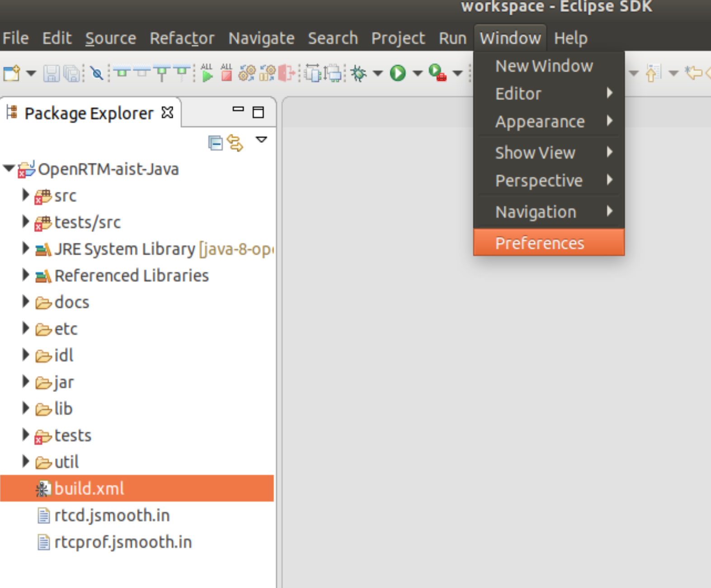
Task: Close the Package Explorer tab
Action: coord(167,112)
